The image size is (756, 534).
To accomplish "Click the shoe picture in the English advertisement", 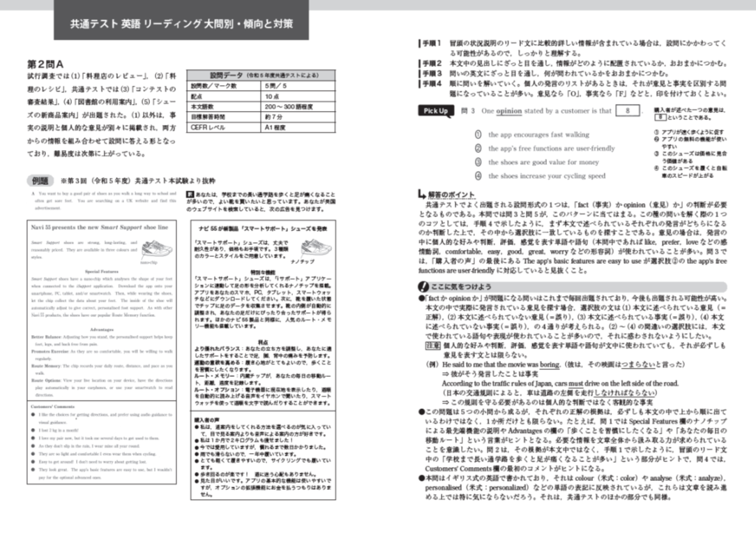I will click(158, 249).
